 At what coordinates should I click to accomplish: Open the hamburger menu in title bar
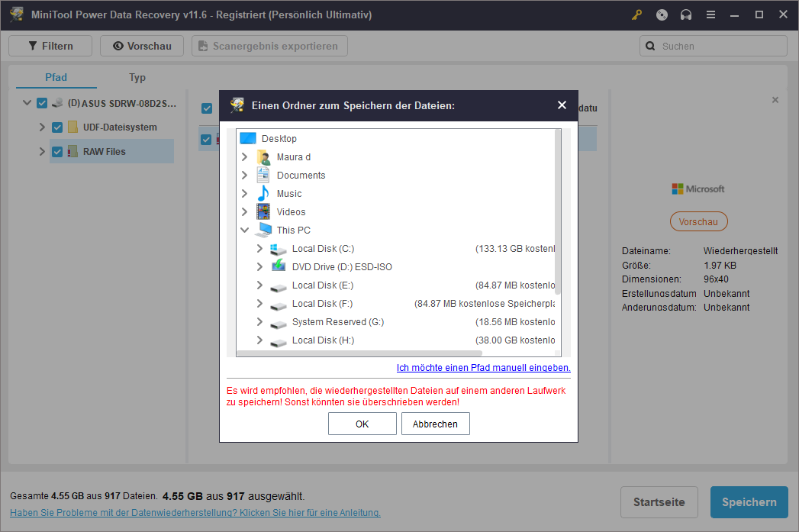[710, 15]
